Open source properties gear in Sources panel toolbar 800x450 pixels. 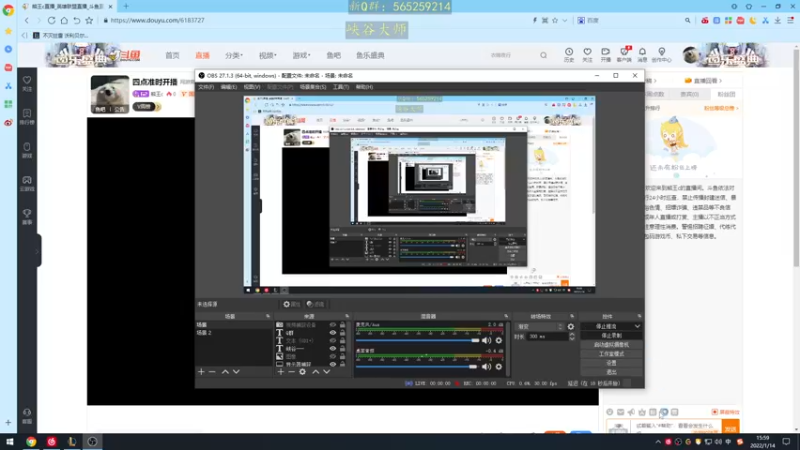[303, 372]
